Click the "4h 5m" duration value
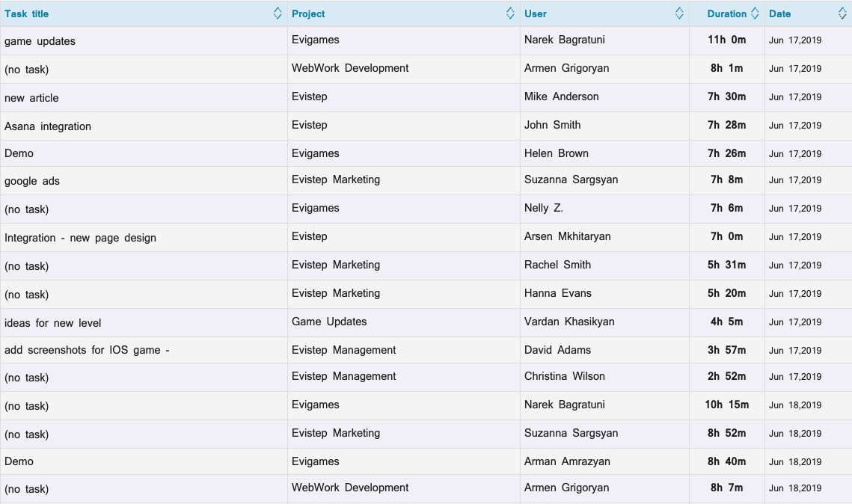 click(727, 322)
